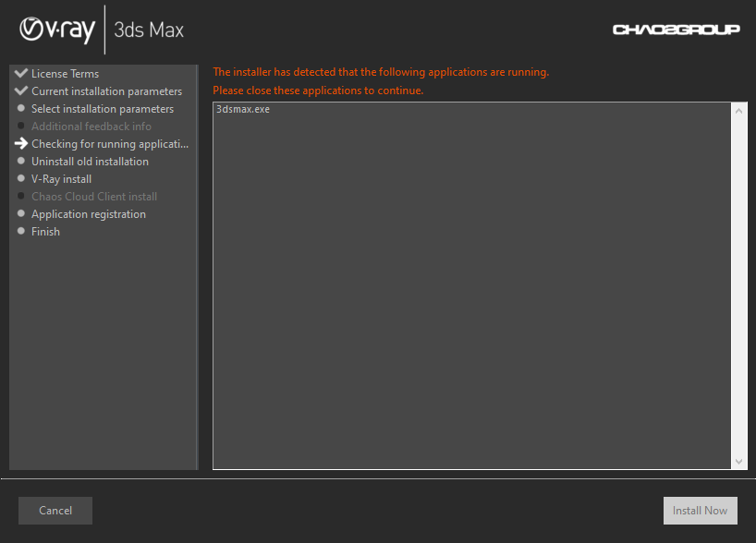This screenshot has width=756, height=543.
Task: Click the grayed bullet beside Chaos Cloud Client install
Action: (x=21, y=196)
